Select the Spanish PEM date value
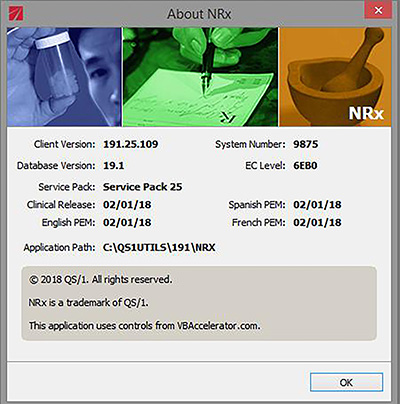400x404 pixels. point(317,205)
